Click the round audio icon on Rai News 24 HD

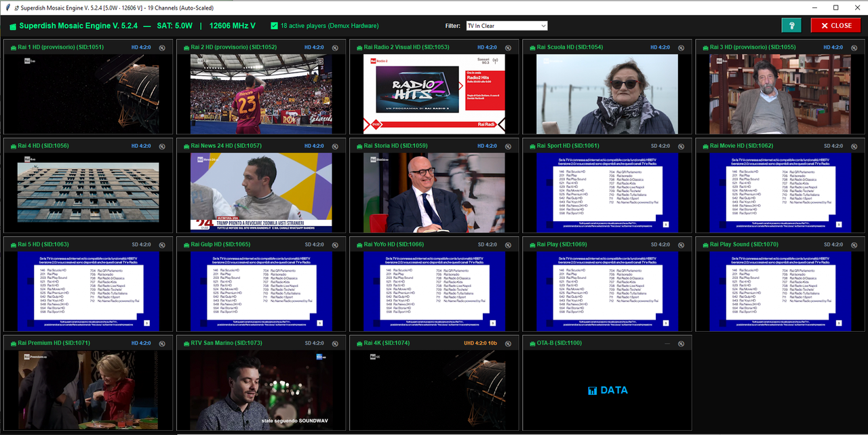[x=335, y=146]
